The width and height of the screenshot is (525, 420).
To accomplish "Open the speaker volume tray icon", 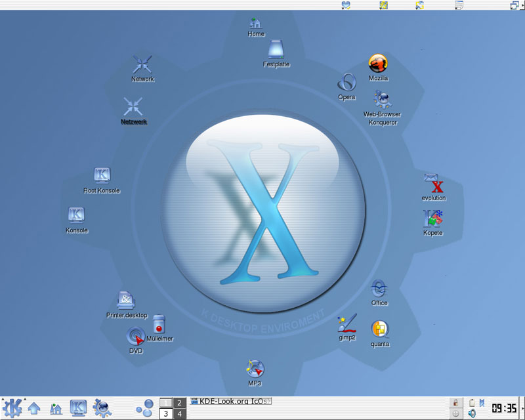I will (472, 413).
